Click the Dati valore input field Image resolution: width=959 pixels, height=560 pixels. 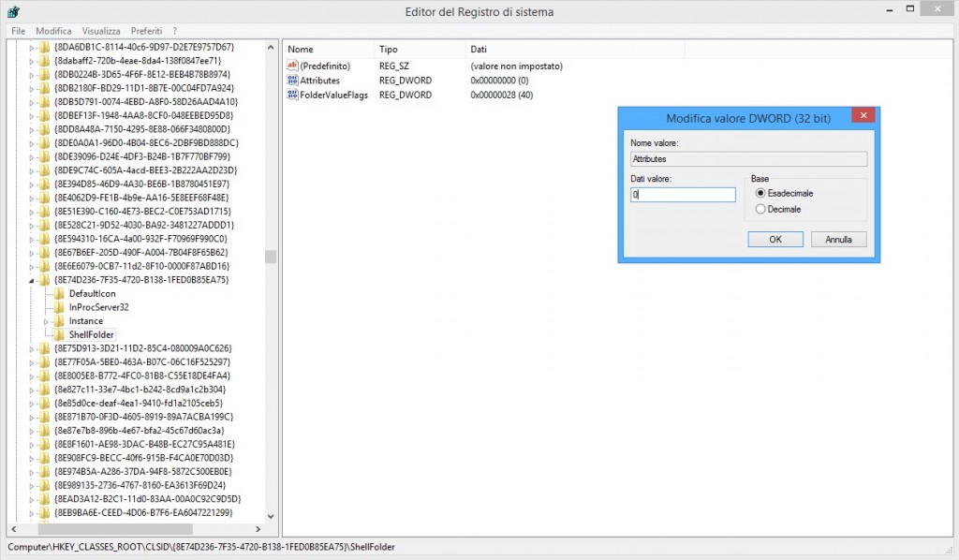[x=683, y=195]
